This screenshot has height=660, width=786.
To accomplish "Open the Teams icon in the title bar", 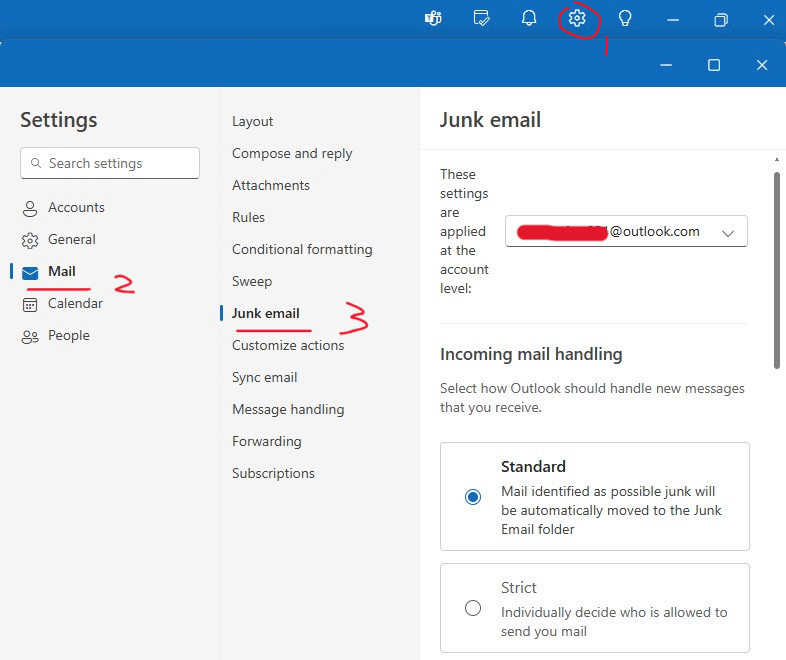I will click(x=433, y=19).
